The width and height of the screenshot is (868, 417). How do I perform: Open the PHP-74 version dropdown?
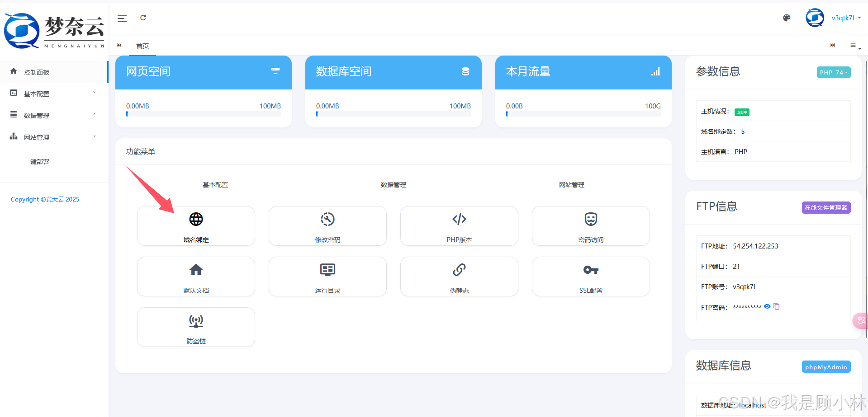(834, 72)
